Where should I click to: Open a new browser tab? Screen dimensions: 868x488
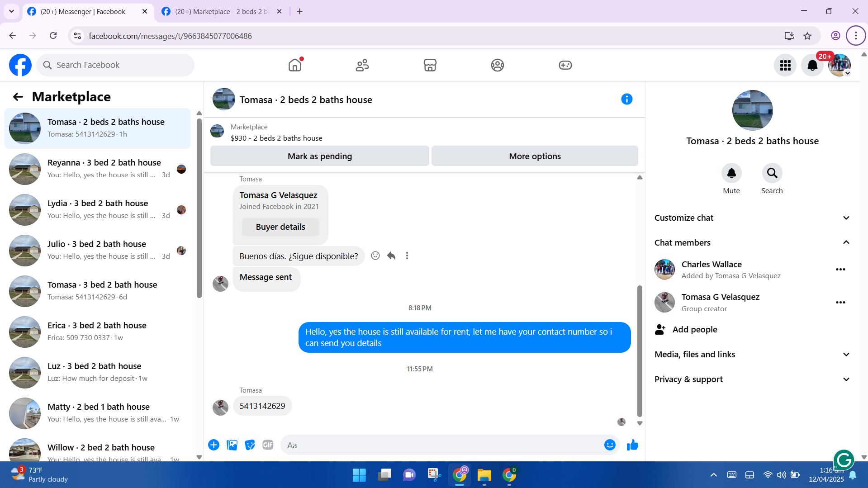pyautogui.click(x=299, y=11)
